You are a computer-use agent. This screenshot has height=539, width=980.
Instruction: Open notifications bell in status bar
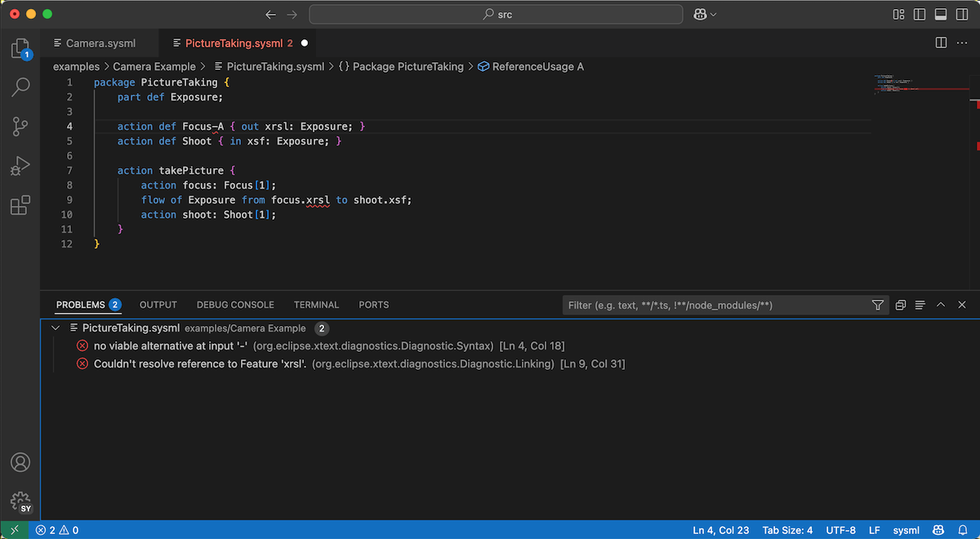[962, 530]
